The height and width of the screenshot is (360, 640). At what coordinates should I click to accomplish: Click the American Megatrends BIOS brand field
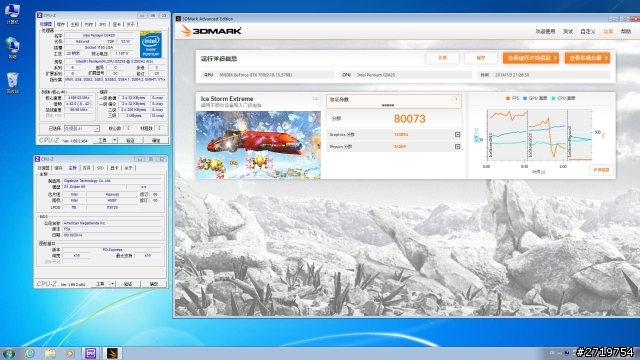(112, 223)
